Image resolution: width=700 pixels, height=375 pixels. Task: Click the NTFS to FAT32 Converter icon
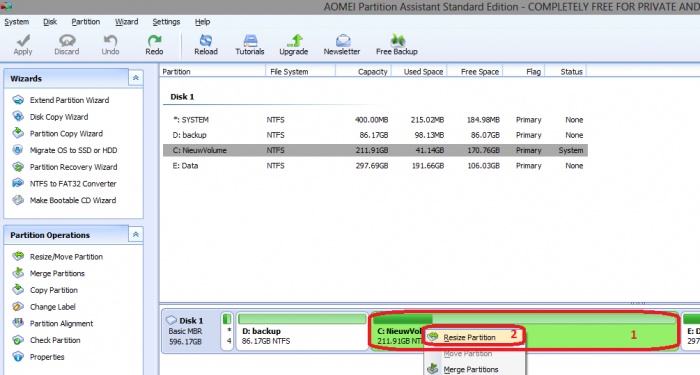(18, 183)
